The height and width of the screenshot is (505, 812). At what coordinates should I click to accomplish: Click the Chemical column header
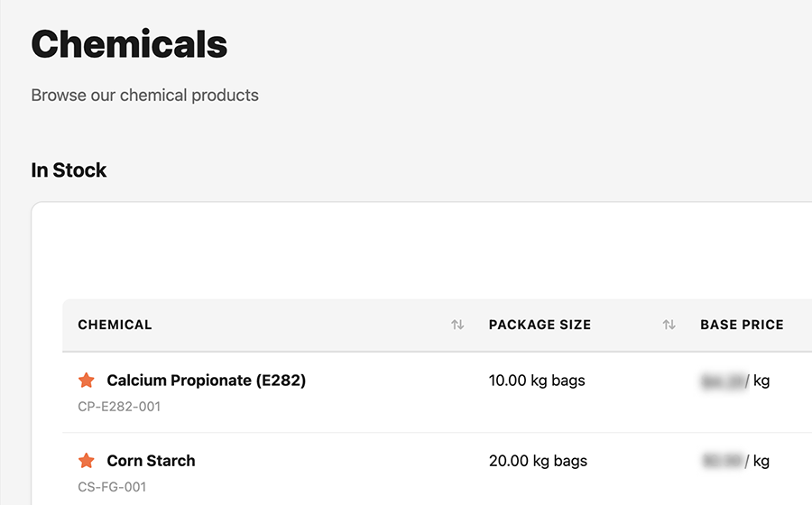pyautogui.click(x=115, y=325)
